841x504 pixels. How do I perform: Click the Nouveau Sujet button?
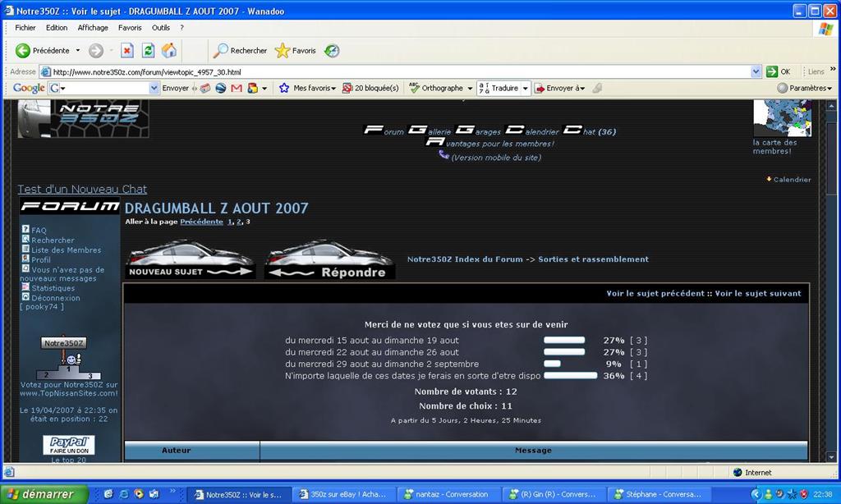[190, 260]
